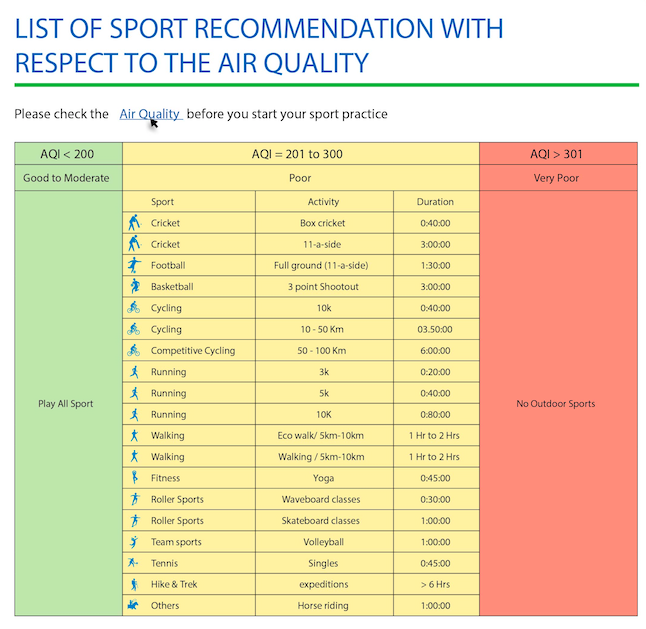Click the red AQI > 301 header cell
This screenshot has height=629, width=646.
click(x=558, y=154)
